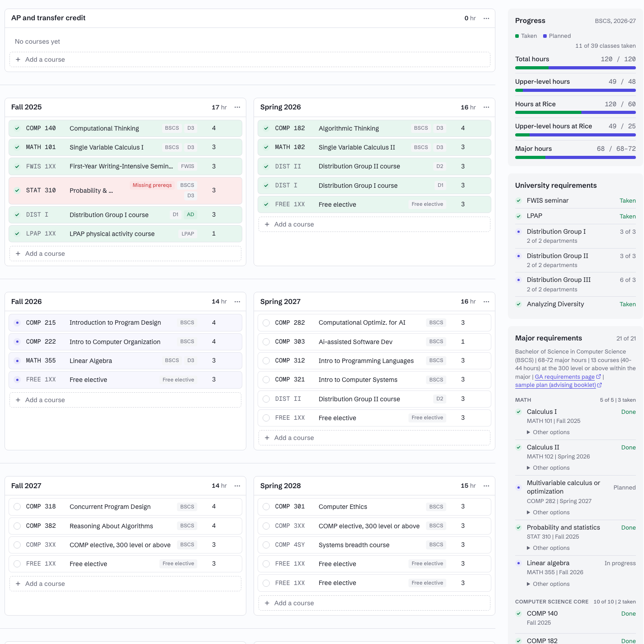Select the COMP 312 Intro to Programming Languages row
The image size is (644, 644).
point(374,361)
